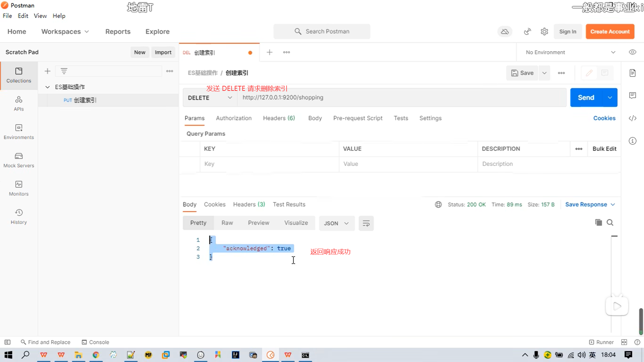Switch to the Authorization tab

click(233, 118)
